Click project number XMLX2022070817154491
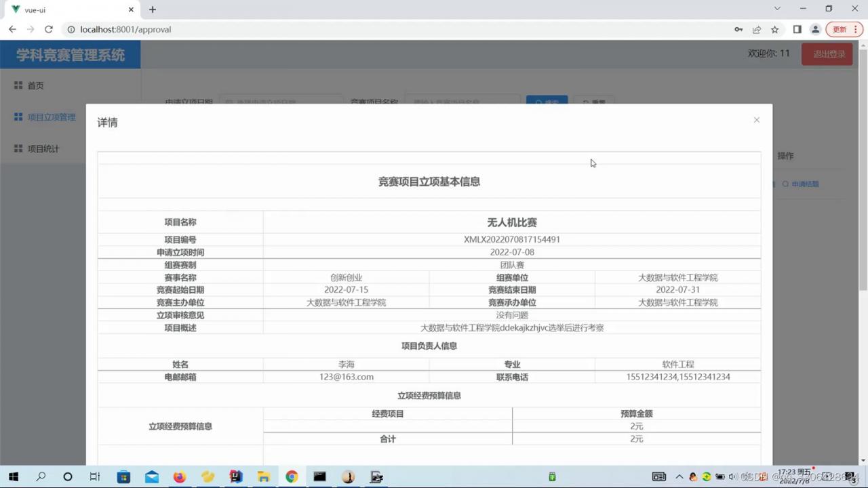This screenshot has width=868, height=488. 512,239
